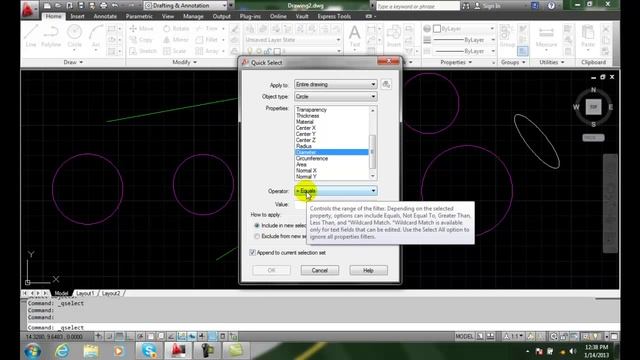640x360 pixels.
Task: Select Include in new selection set radio
Action: 257,225
